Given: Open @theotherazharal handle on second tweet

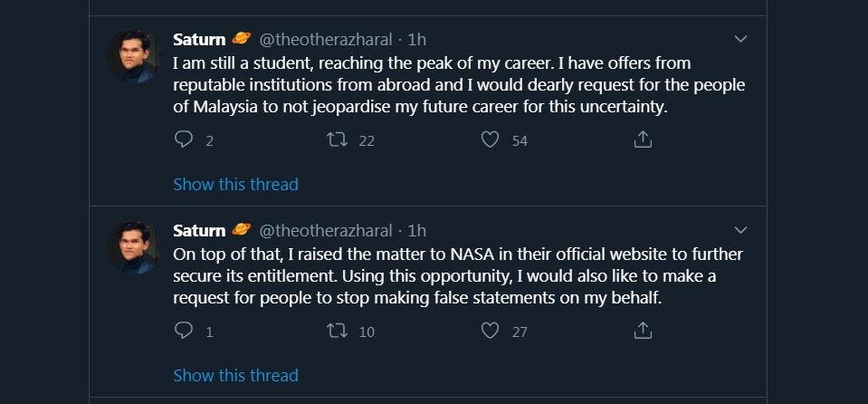Looking at the screenshot, I should [x=326, y=231].
